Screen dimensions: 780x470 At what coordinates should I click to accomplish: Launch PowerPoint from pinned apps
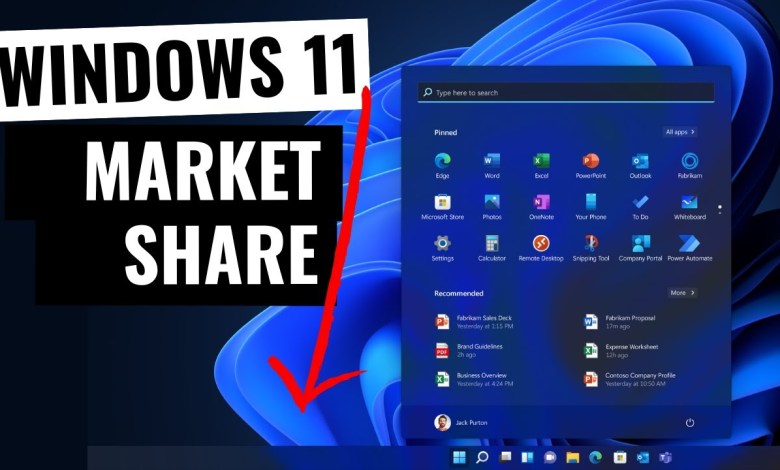point(590,166)
